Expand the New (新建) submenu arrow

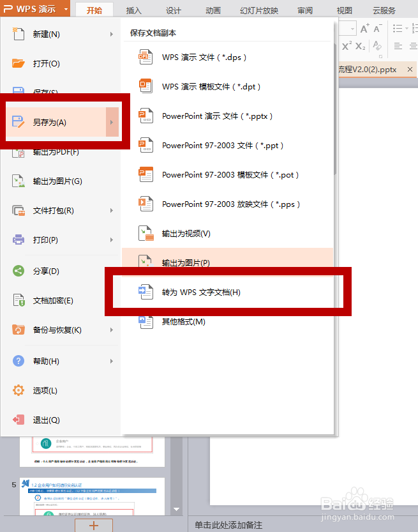click(x=111, y=34)
